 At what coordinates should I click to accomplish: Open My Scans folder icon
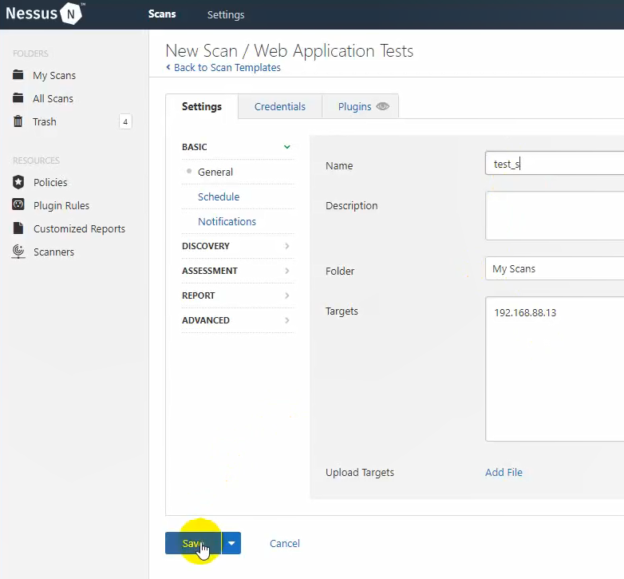[x=18, y=75]
